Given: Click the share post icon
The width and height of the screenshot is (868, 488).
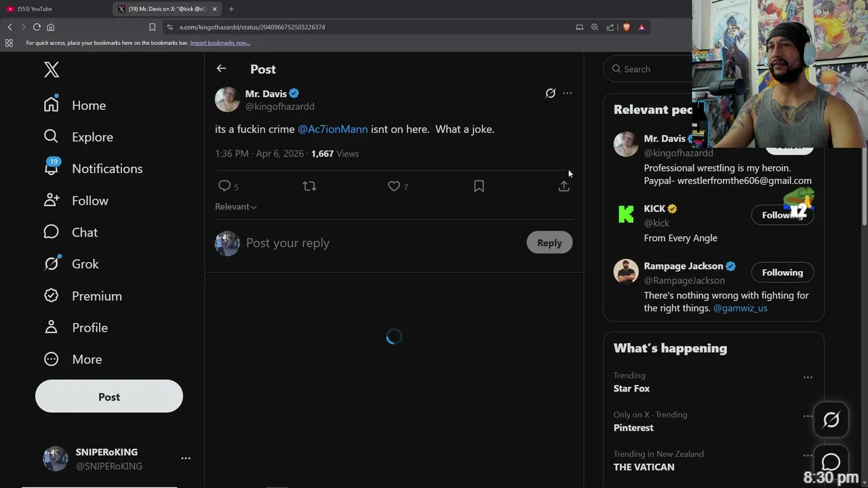Looking at the screenshot, I should click(x=564, y=186).
